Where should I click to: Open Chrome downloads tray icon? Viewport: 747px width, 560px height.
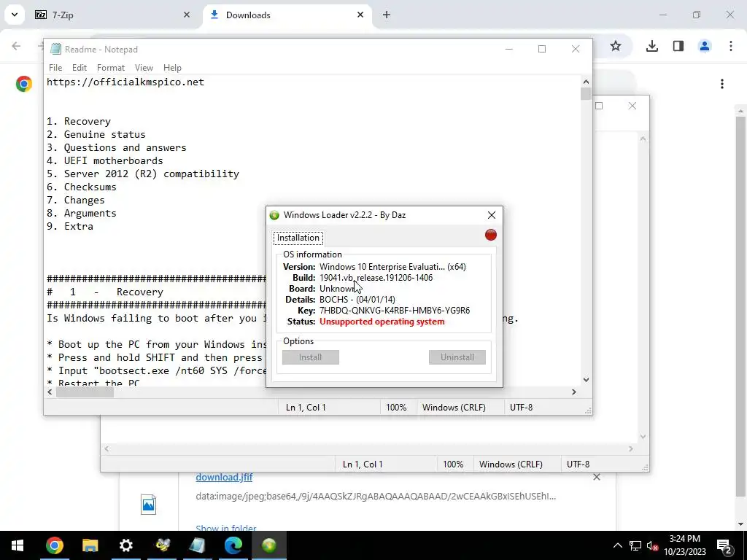pyautogui.click(x=651, y=46)
